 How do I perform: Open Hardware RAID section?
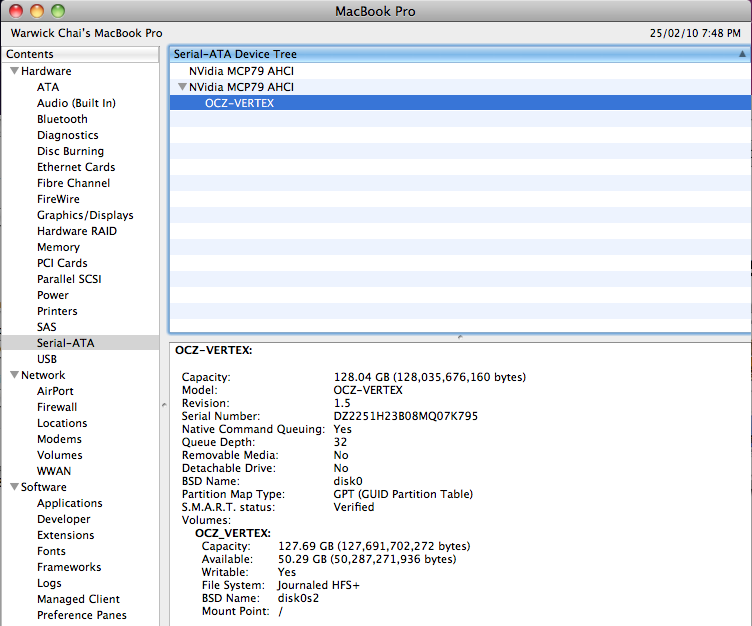77,231
